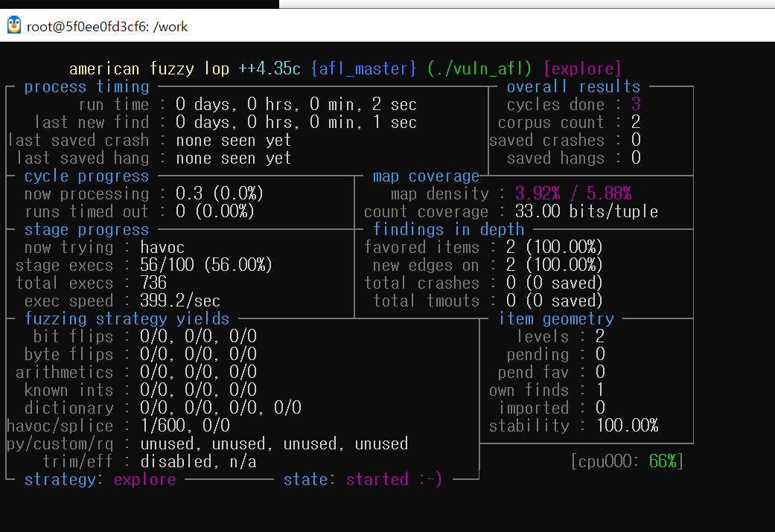Screen dimensions: 775x532
Task: Click the trim/eff value disabled, n/a
Action: [x=198, y=461]
